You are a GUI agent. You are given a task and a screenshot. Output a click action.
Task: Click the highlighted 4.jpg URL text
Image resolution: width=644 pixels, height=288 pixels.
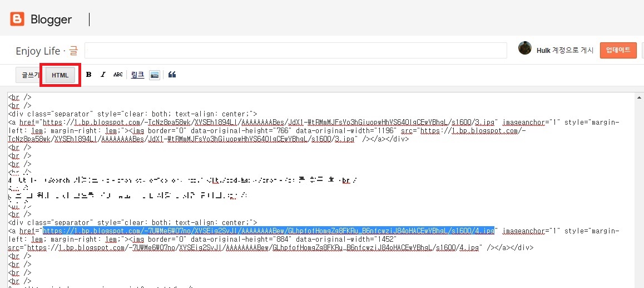click(x=269, y=231)
